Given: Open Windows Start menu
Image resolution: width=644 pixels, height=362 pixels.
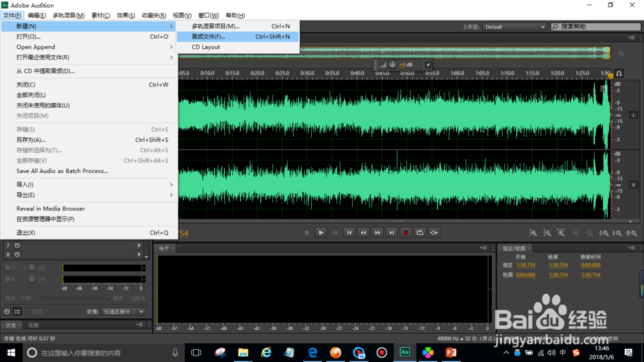Looking at the screenshot, I should [x=11, y=352].
